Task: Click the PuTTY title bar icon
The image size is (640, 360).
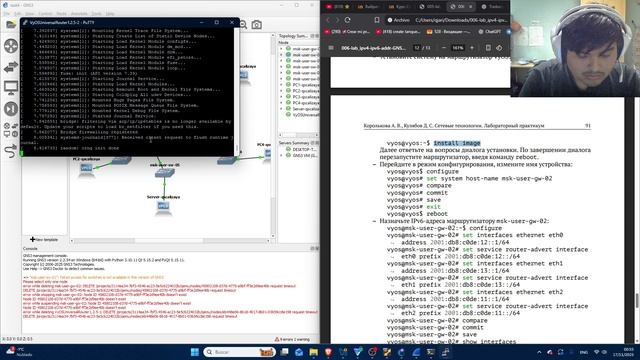Action: (25, 22)
